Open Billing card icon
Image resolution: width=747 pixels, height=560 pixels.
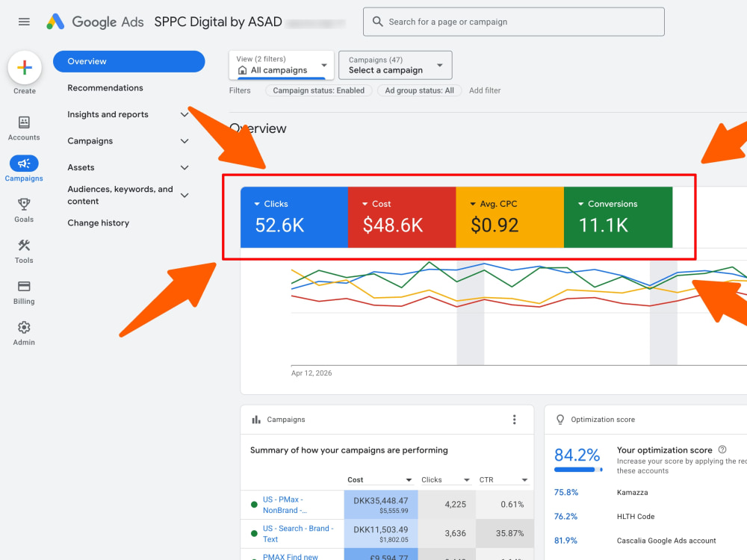[24, 286]
